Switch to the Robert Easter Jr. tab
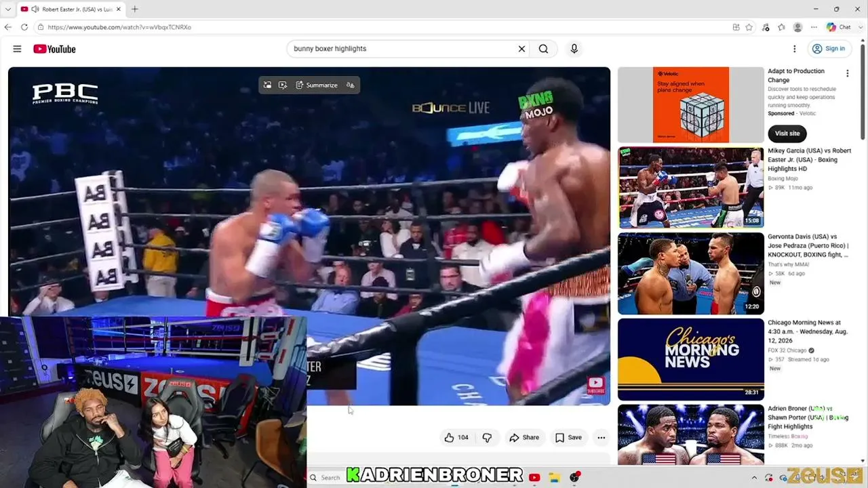The width and height of the screenshot is (868, 488). pos(72,9)
